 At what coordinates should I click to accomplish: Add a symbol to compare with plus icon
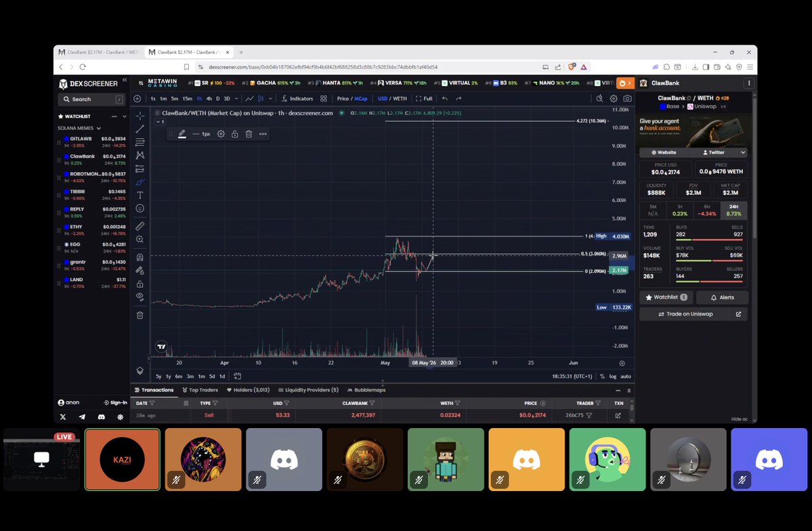pos(137,98)
